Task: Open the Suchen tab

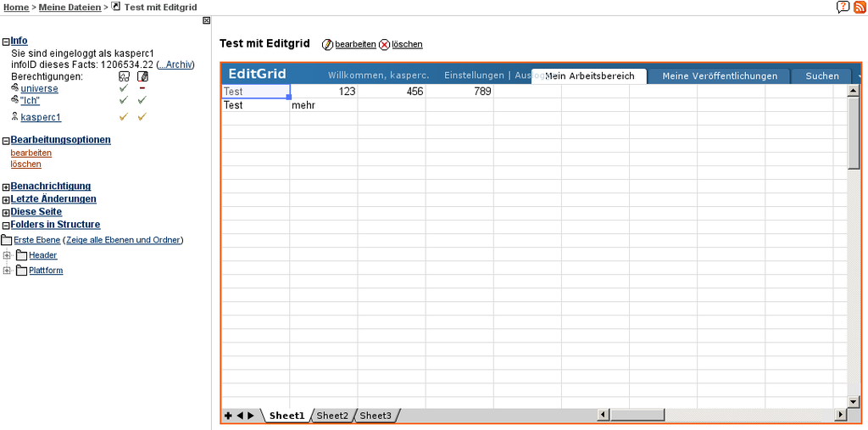Action: tap(822, 76)
